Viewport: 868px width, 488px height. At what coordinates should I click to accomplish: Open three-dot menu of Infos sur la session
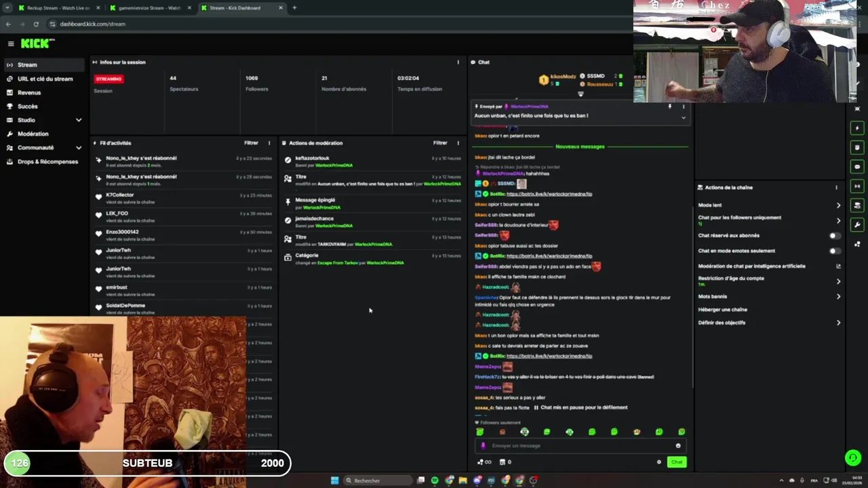click(458, 62)
